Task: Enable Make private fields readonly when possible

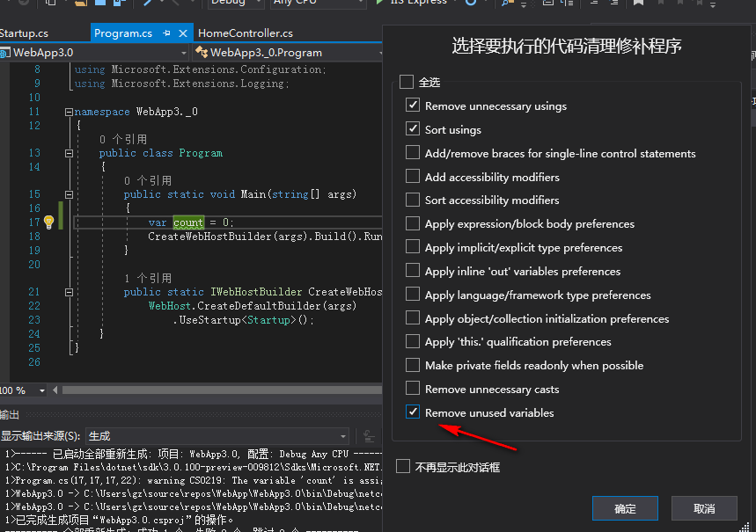Action: 413,365
